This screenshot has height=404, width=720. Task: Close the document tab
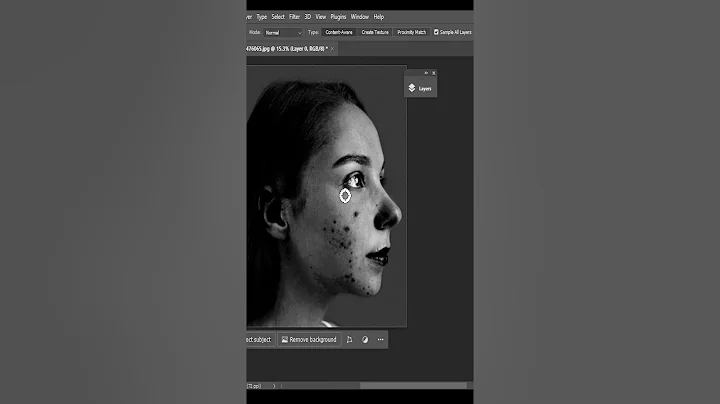pos(332,49)
